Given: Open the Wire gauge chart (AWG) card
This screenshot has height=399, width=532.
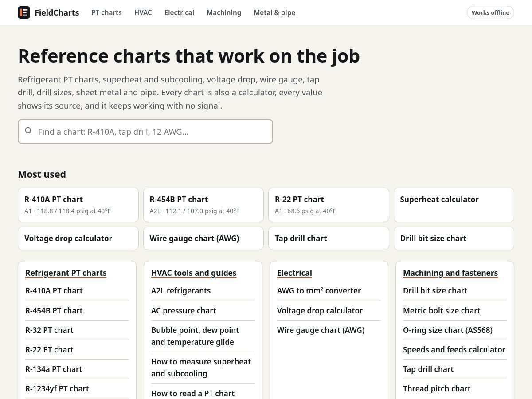Looking at the screenshot, I should pyautogui.click(x=203, y=239).
